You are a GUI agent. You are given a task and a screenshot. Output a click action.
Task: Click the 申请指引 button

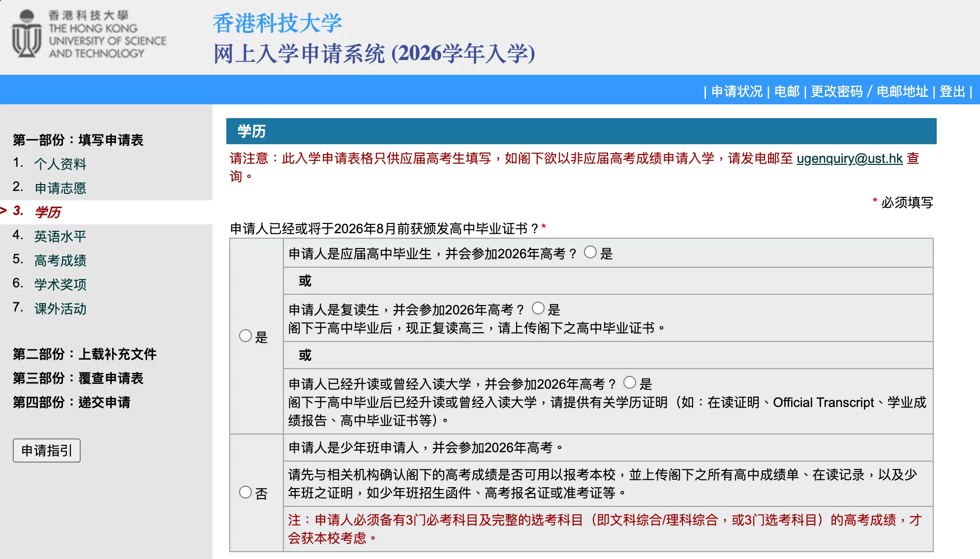click(x=47, y=450)
